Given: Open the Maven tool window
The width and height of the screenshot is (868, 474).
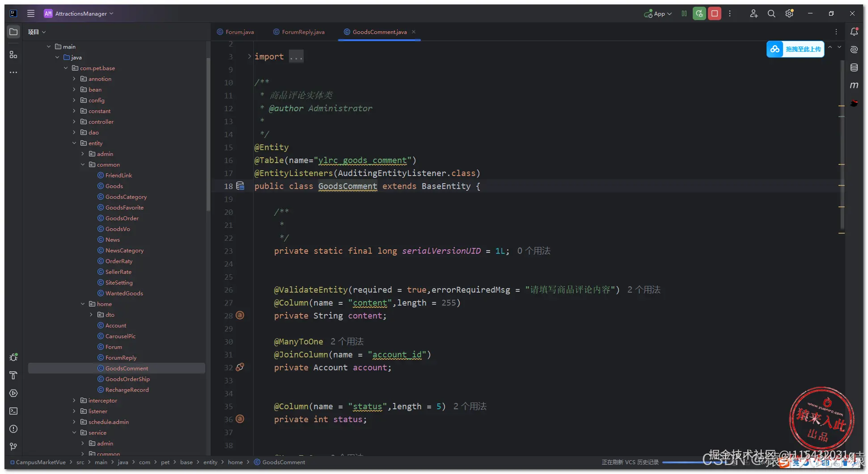Looking at the screenshot, I should [x=854, y=85].
